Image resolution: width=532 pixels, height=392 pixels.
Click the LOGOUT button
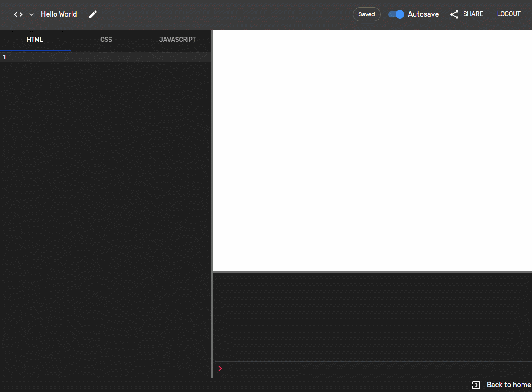(x=508, y=14)
